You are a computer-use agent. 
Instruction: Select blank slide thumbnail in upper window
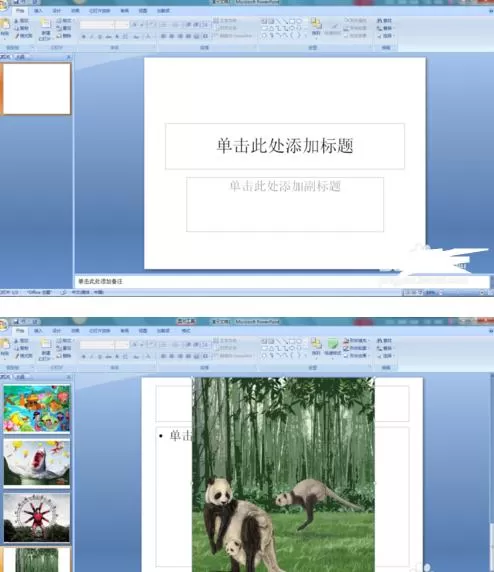tap(36, 89)
